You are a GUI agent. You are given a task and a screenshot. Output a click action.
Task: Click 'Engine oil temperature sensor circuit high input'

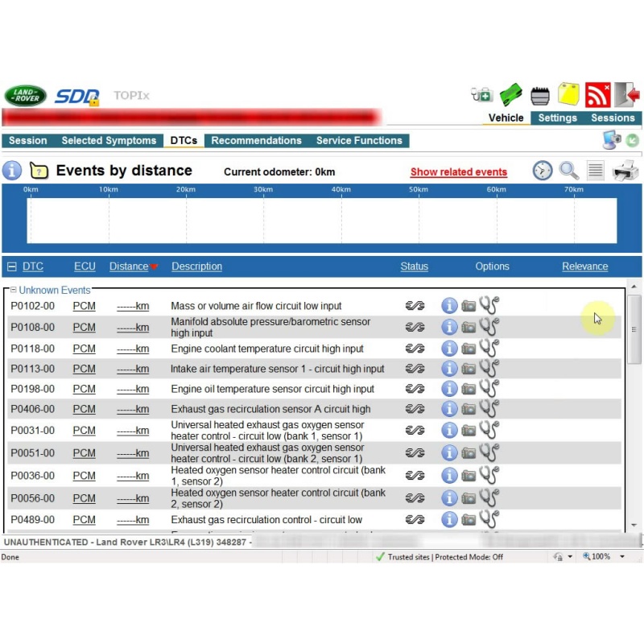tap(272, 389)
